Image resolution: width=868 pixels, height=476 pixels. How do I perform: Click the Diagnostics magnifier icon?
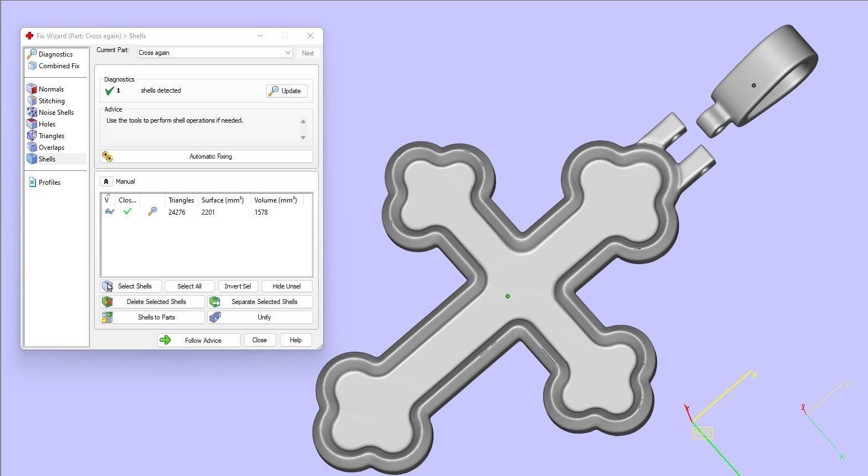tap(32, 54)
